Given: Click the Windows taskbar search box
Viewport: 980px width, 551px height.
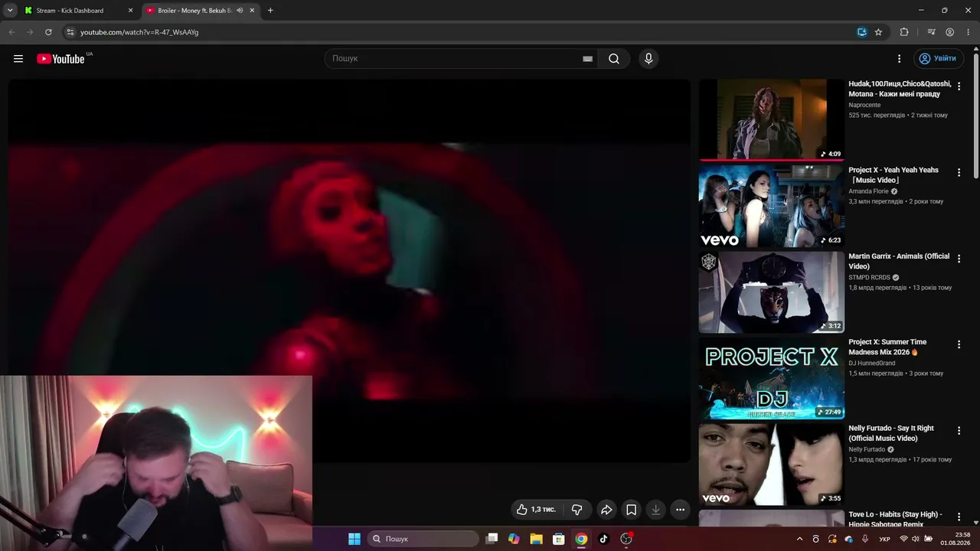Looking at the screenshot, I should [423, 539].
